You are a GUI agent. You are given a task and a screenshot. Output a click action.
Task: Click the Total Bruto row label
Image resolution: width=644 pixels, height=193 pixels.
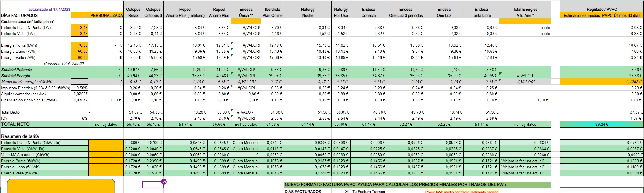[10, 112]
